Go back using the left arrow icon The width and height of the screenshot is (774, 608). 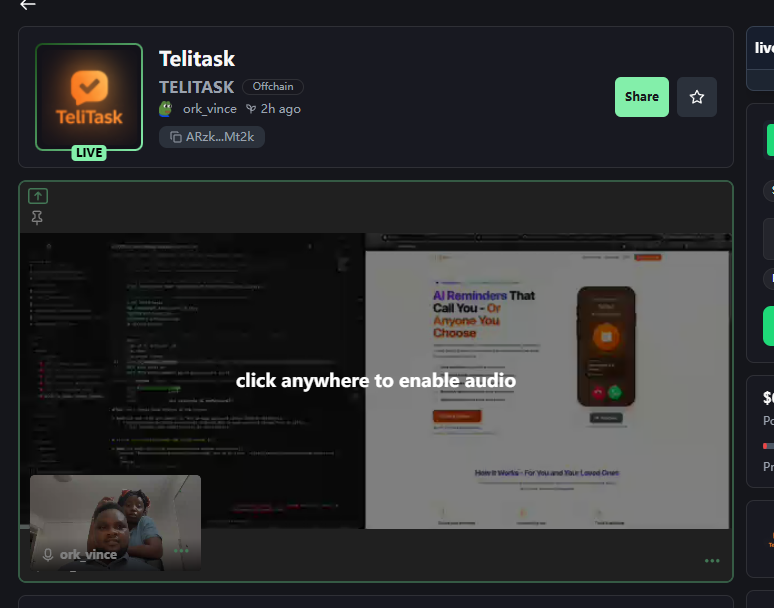tap(28, 5)
